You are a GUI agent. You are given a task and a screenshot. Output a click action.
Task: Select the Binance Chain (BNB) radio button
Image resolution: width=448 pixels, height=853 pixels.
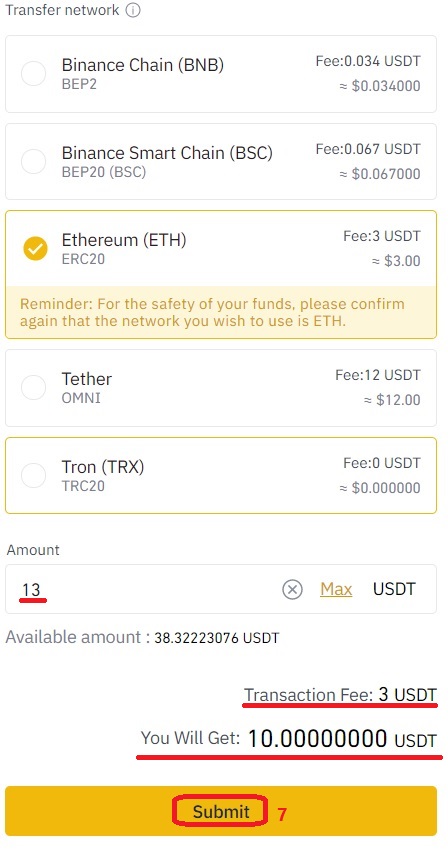[33, 73]
